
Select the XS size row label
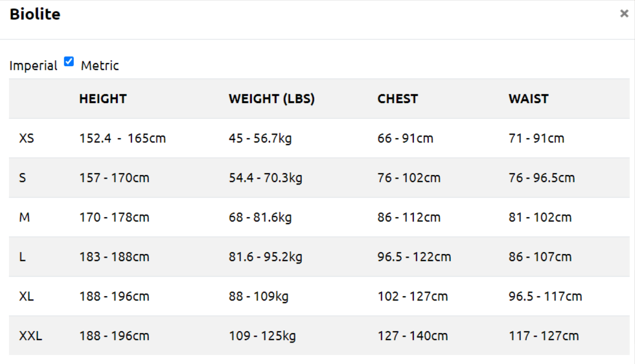(x=27, y=138)
